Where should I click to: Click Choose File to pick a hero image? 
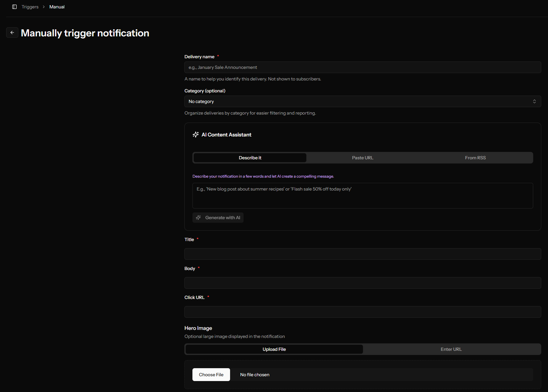[211, 374]
